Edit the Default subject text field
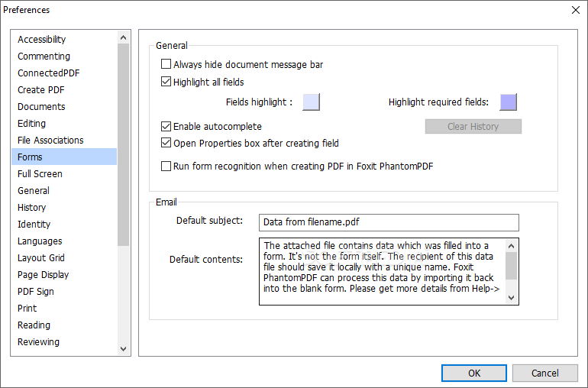 pos(389,222)
